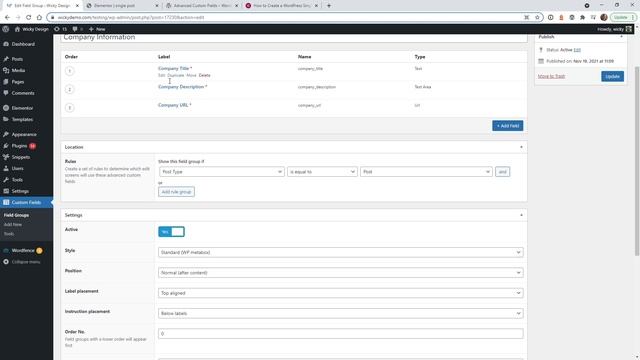This screenshot has height=360, width=640.
Task: Open Add New under Custom Fields
Action: 13,224
